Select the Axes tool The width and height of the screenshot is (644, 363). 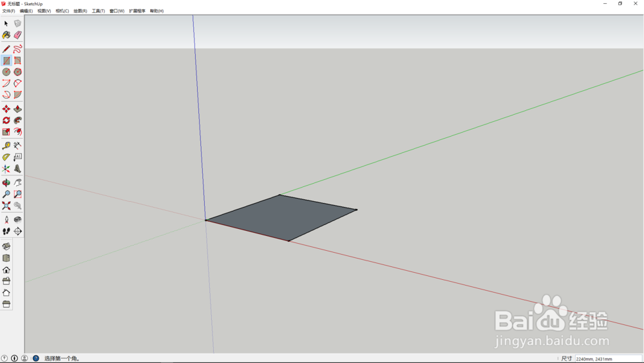point(6,169)
